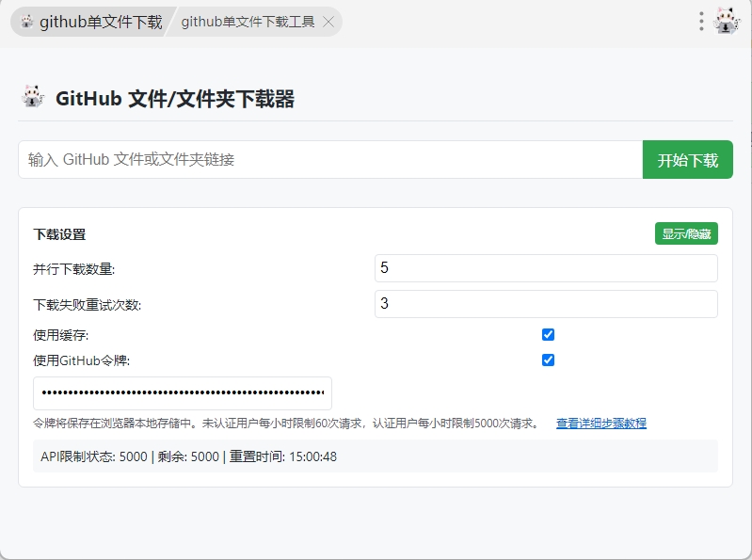Viewport: 752px width, 560px height.
Task: Toggle settings with 显示/隐藏 button
Action: tap(686, 233)
